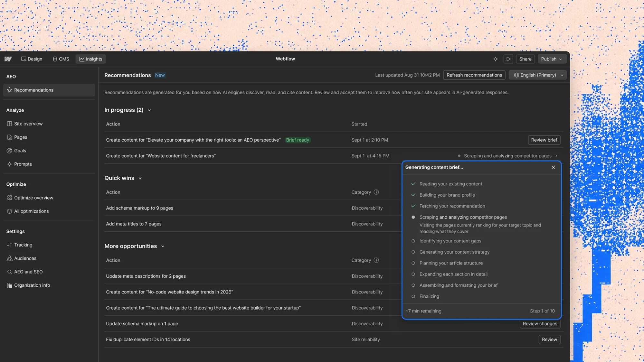
Task: Click the preview play icon
Action: (x=508, y=59)
